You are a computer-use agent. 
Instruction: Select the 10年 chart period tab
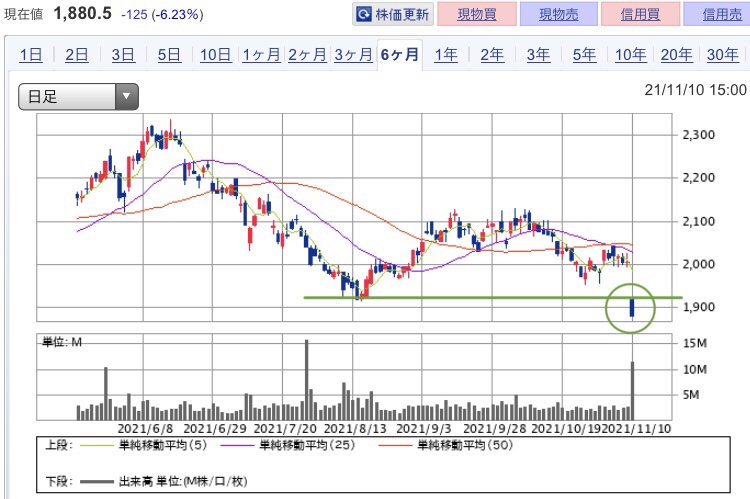tap(630, 55)
